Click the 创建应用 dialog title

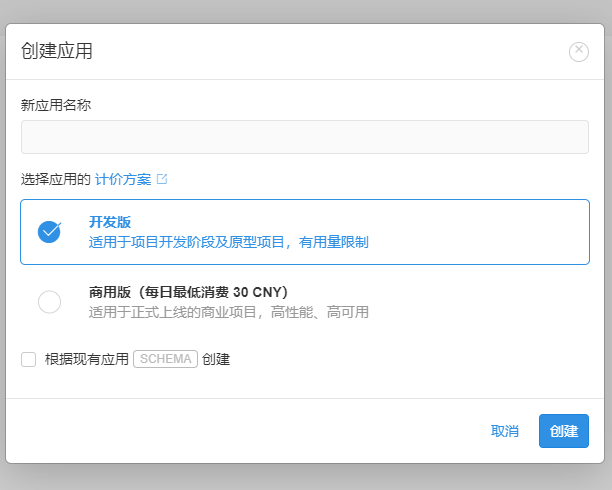click(57, 51)
